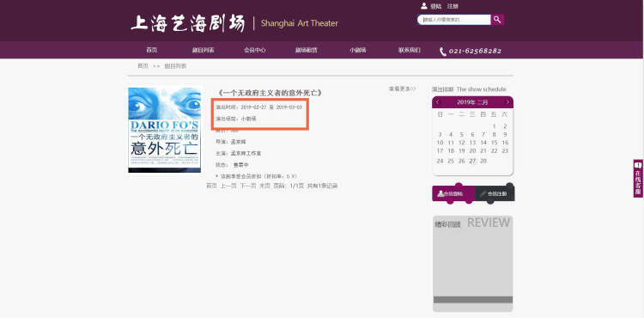Click the phone icon beside 021-62568282
This screenshot has width=644, height=318.
click(443, 52)
